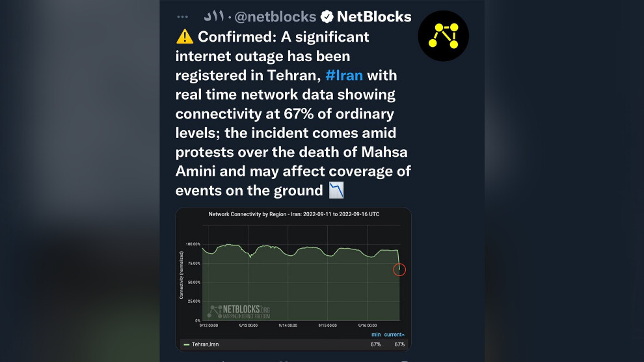Sort by the current column header

pyautogui.click(x=392, y=335)
